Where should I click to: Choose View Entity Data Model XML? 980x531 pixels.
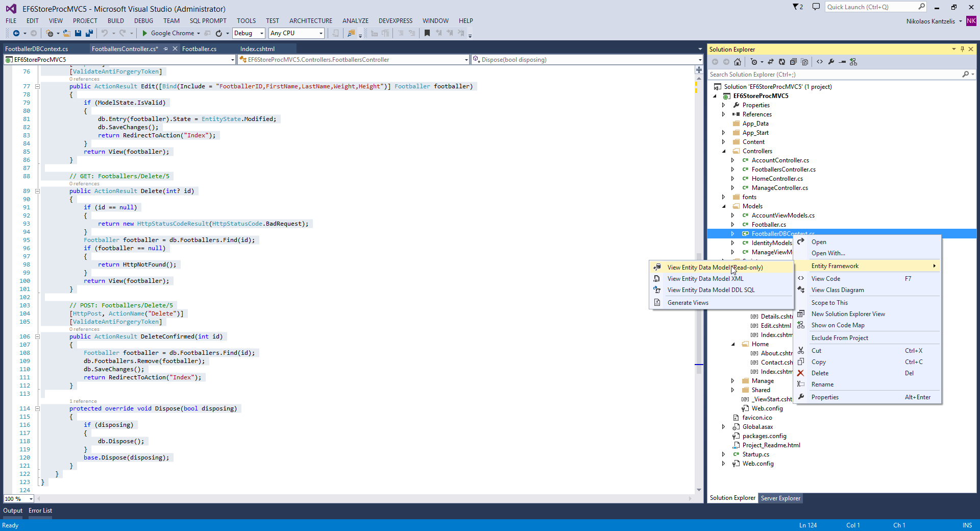tap(721, 279)
